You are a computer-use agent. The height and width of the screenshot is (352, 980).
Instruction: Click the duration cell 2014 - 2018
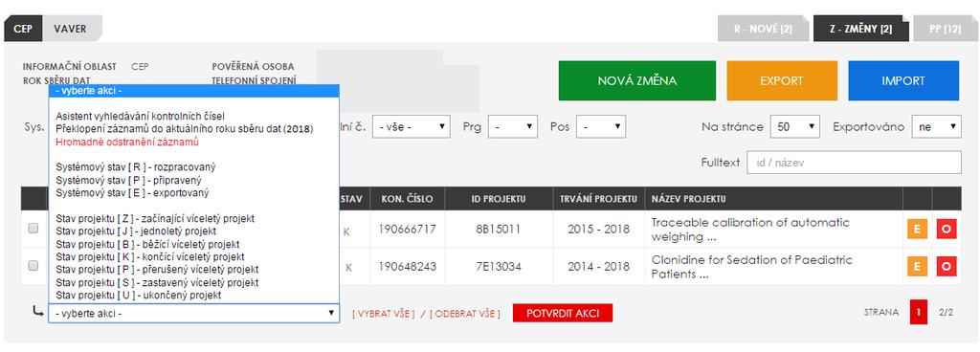[x=598, y=267]
